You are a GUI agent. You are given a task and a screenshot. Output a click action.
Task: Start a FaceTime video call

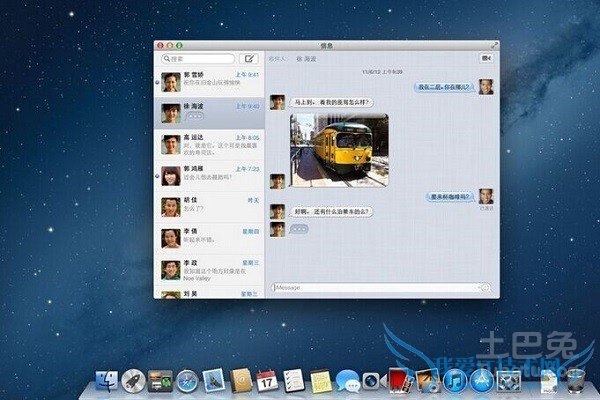point(486,59)
